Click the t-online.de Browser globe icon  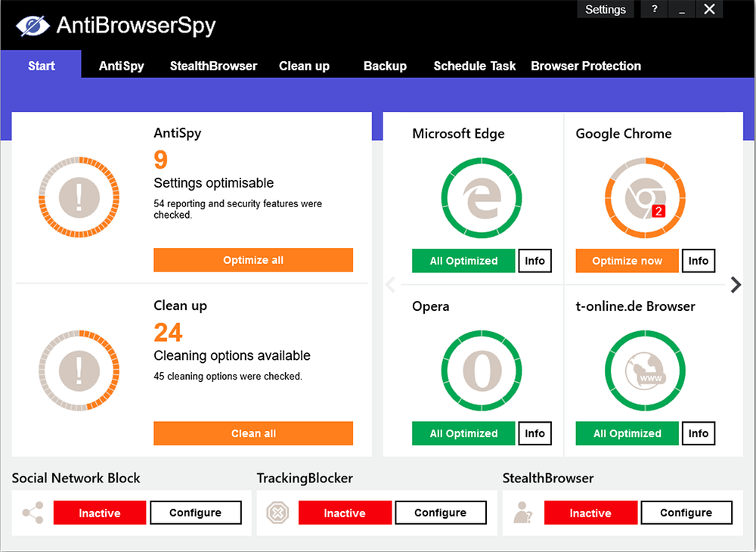(645, 371)
